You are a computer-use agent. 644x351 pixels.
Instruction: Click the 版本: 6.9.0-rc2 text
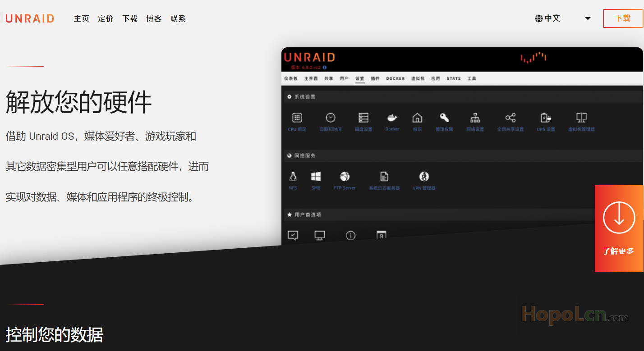[x=306, y=68]
